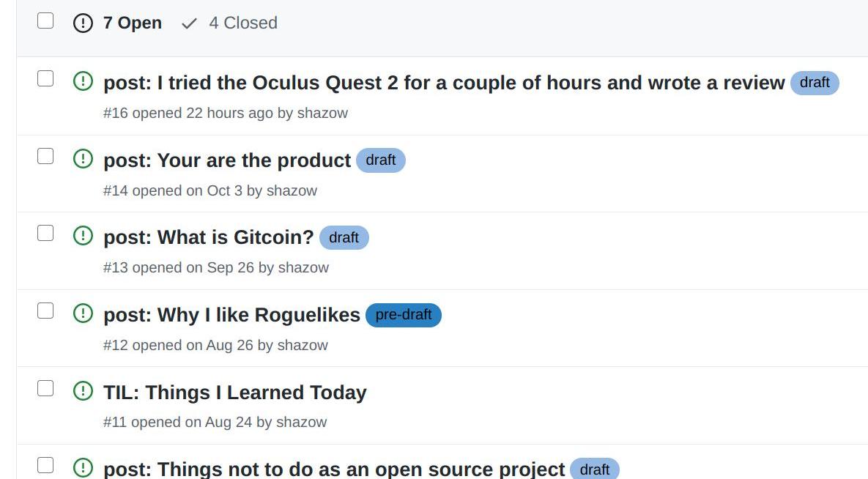Screen dimensions: 868x479
Task: Click open issue icon beside Roguelikes post
Action: click(84, 313)
